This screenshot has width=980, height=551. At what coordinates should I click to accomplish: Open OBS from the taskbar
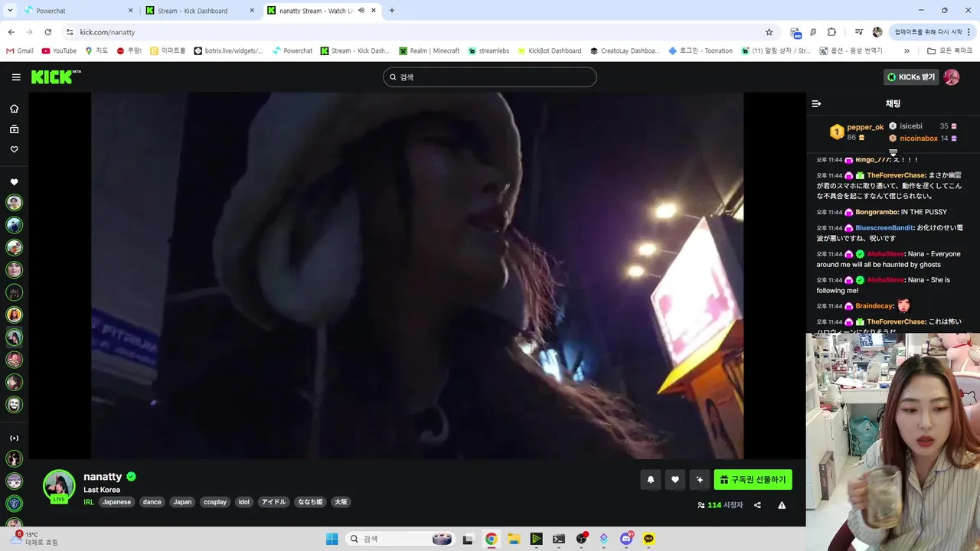point(582,539)
